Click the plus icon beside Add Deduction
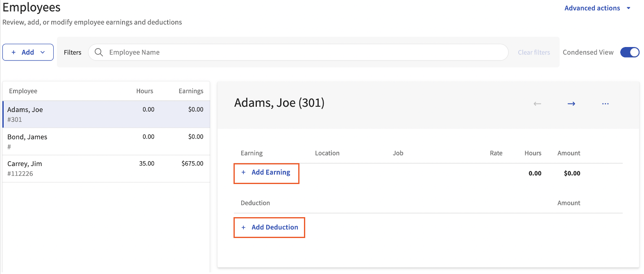644x274 pixels. coord(243,227)
